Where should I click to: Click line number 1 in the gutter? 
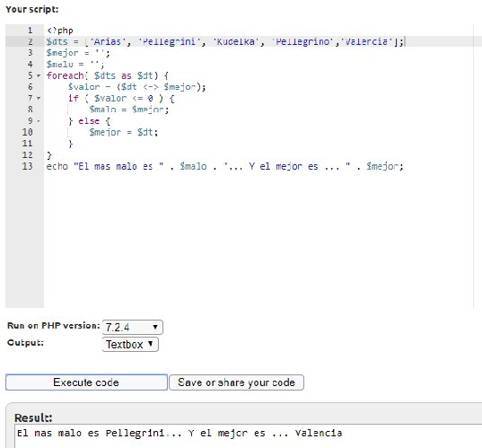pos(30,31)
